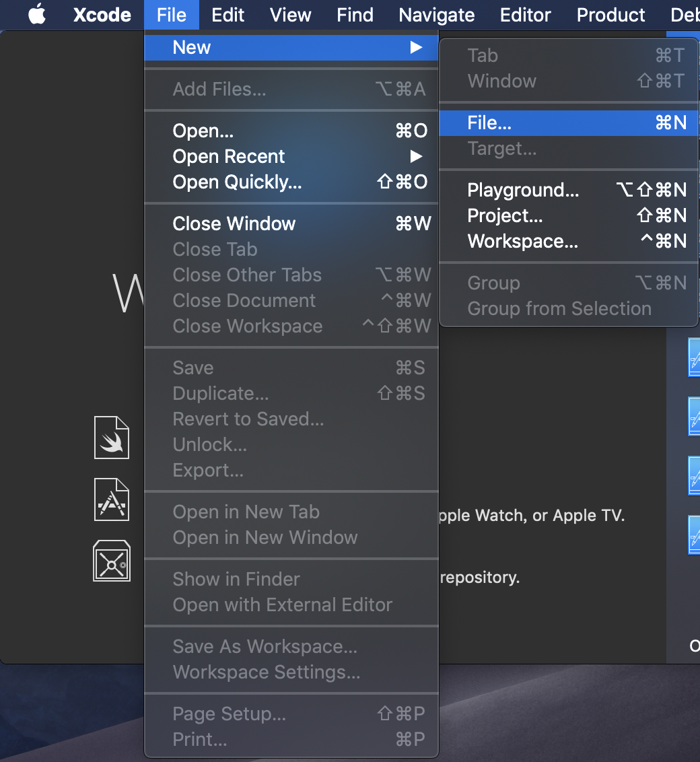Open the Apple menu
Screen dimensions: 700x762
coord(38,15)
